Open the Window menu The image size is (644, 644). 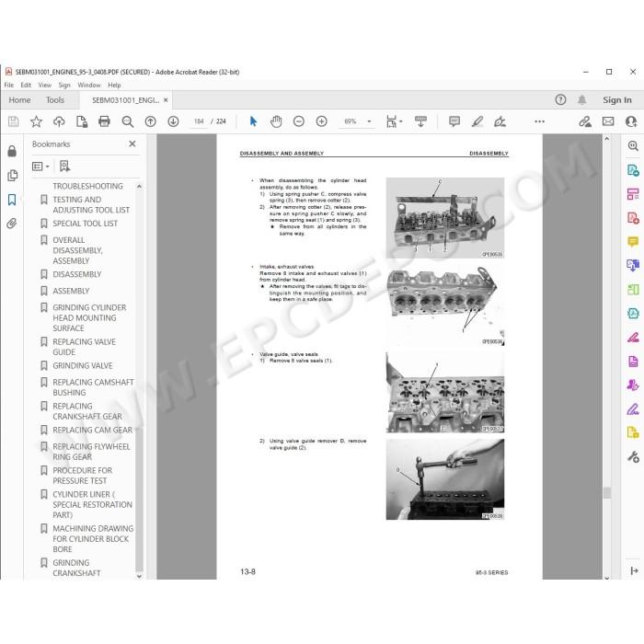(x=89, y=85)
